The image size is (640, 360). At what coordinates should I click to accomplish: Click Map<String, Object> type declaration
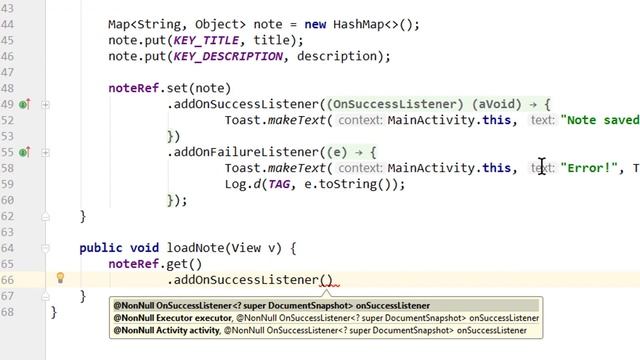tap(177, 24)
